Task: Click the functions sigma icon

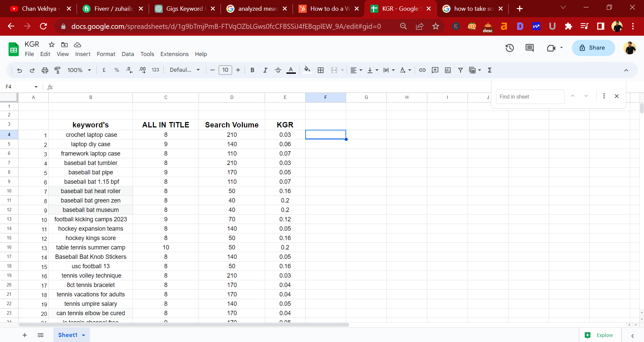Action: [x=490, y=70]
